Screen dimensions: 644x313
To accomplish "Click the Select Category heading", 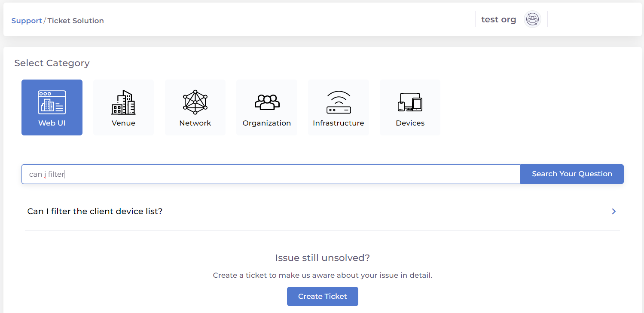I will coord(52,63).
